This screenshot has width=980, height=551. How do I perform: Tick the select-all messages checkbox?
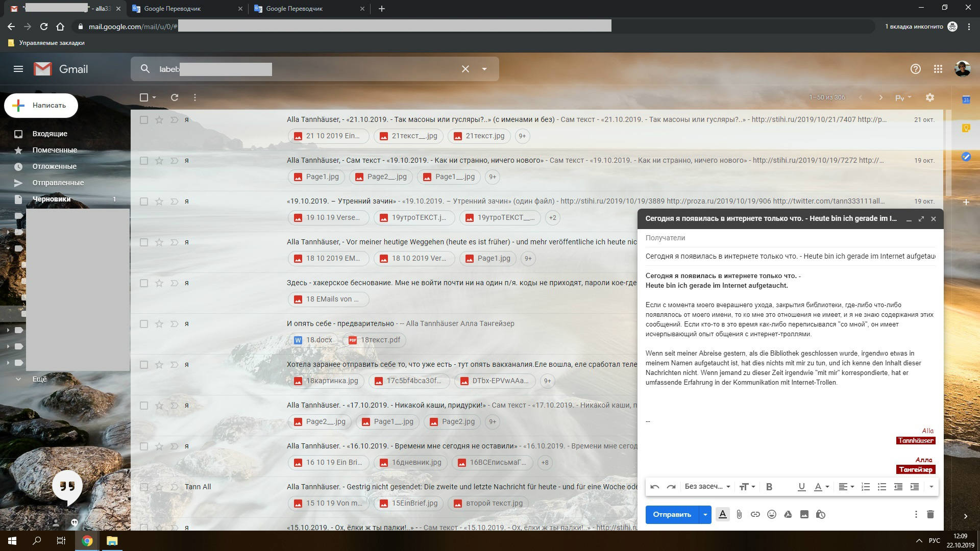pyautogui.click(x=144, y=97)
